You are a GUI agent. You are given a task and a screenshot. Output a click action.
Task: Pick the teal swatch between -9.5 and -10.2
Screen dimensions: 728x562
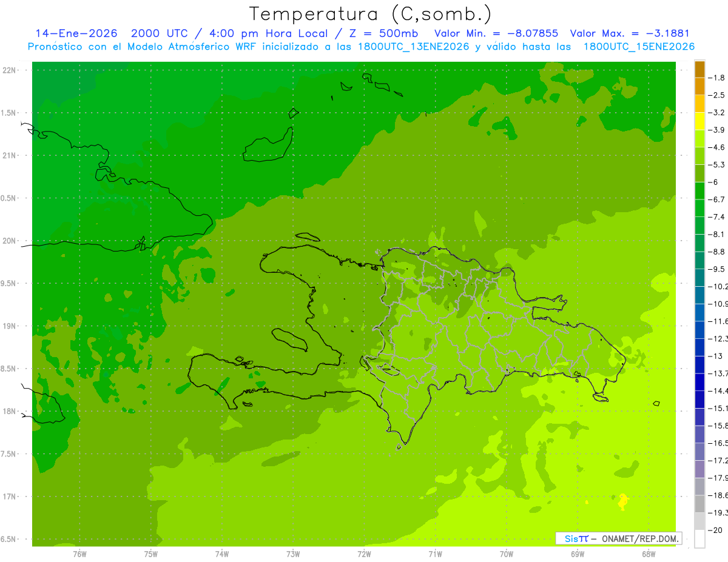[x=699, y=278]
